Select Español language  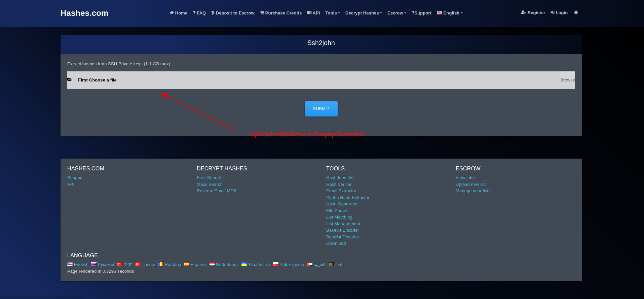tap(195, 265)
